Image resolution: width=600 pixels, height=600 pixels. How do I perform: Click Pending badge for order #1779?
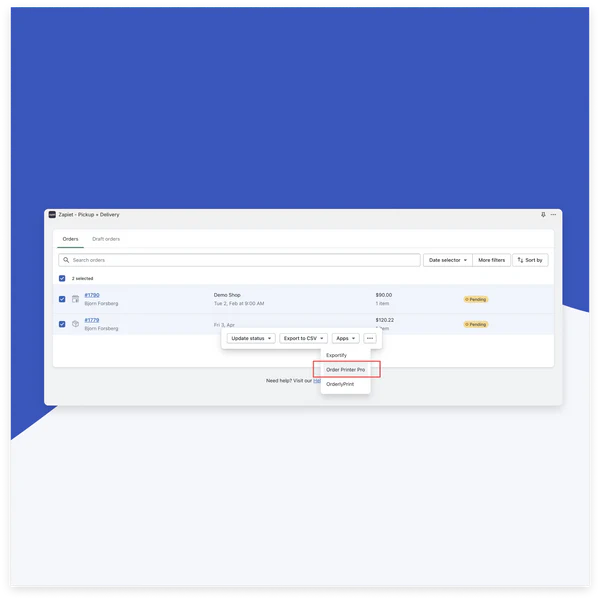(476, 324)
